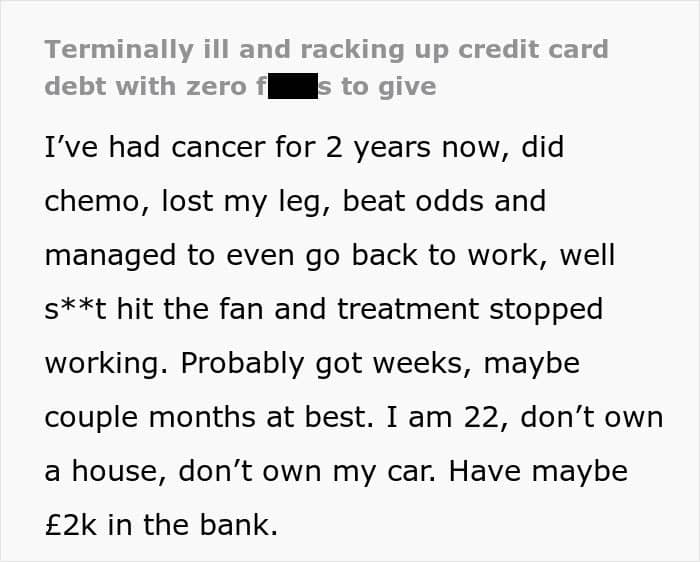700x562 pixels.
Task: Click the phrase 'a house' in the body
Action: [101, 471]
